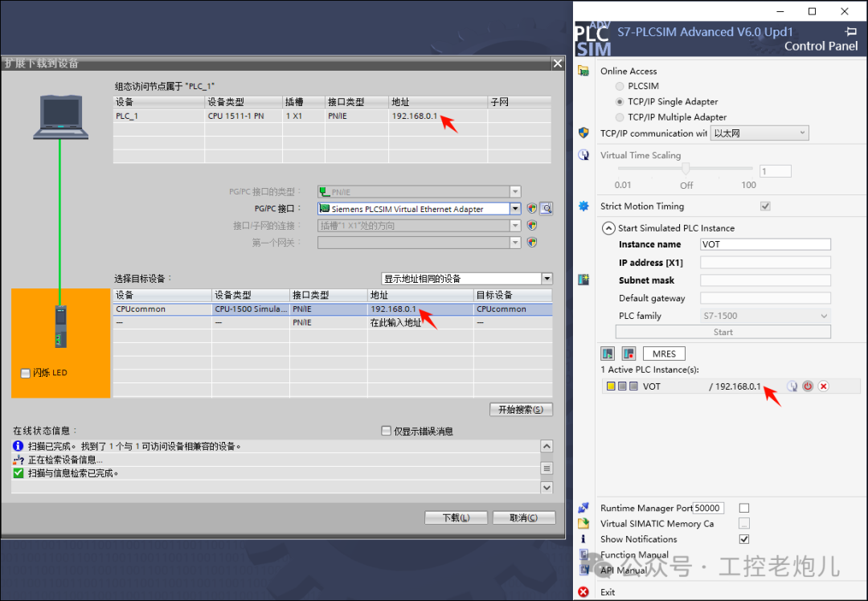Collapse the Start Simulated PLC Instance section
The width and height of the screenshot is (868, 601).
(x=608, y=228)
